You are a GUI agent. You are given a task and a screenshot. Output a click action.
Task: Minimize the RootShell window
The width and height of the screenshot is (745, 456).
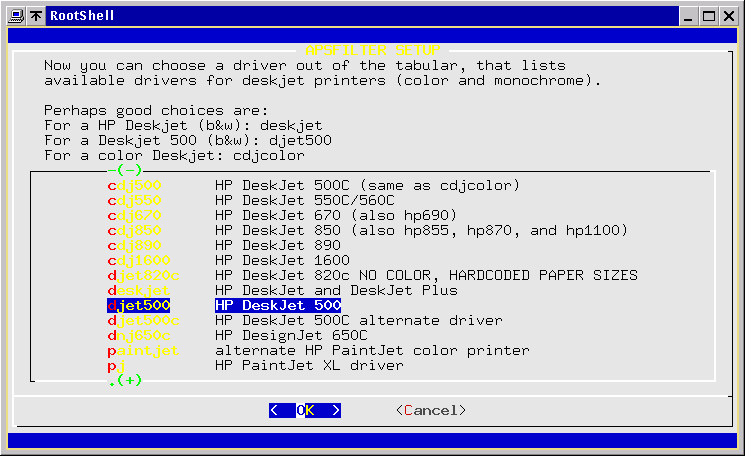tap(686, 16)
